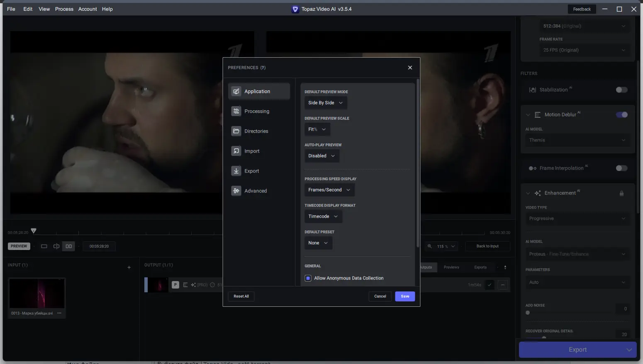Click the Stabilization filter icon
Image resolution: width=643 pixels, height=364 pixels.
click(x=533, y=90)
